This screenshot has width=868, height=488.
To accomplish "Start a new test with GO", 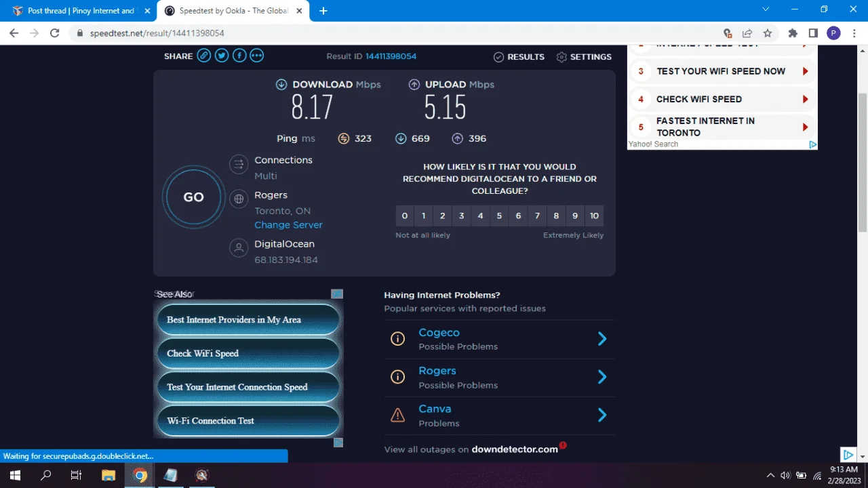I will (194, 197).
